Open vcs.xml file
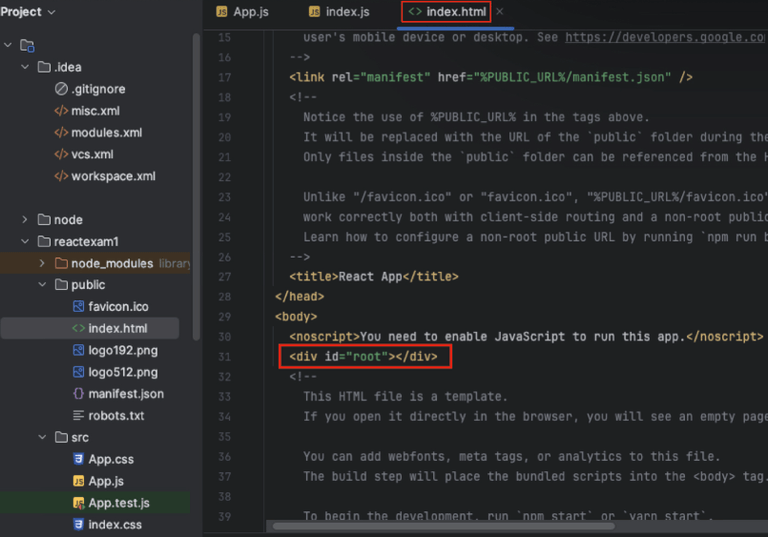The height and width of the screenshot is (537, 768). coord(92,154)
